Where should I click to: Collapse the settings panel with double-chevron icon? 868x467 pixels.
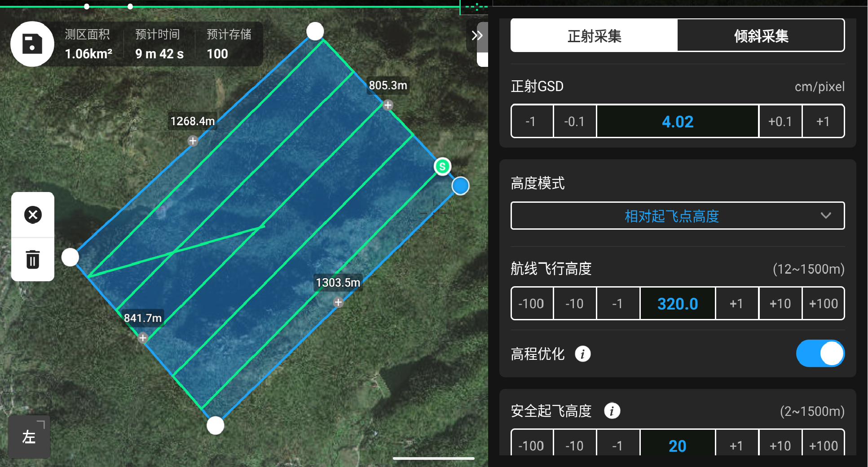pos(477,35)
